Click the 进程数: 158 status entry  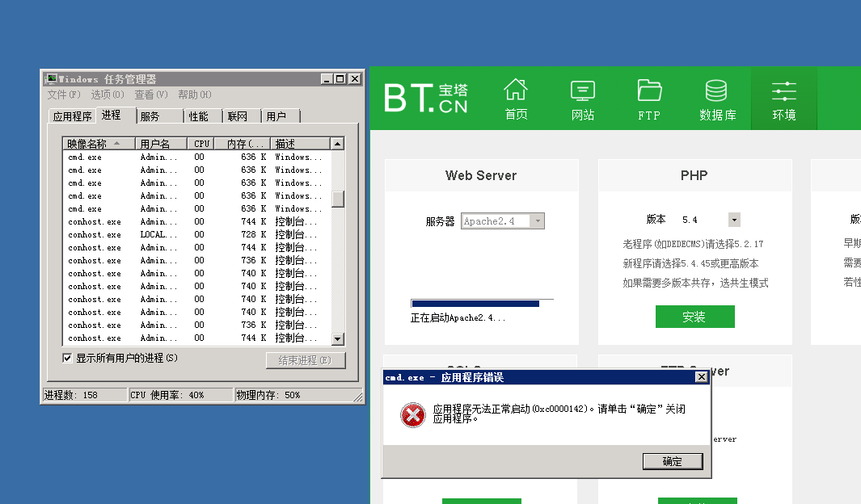[x=85, y=395]
